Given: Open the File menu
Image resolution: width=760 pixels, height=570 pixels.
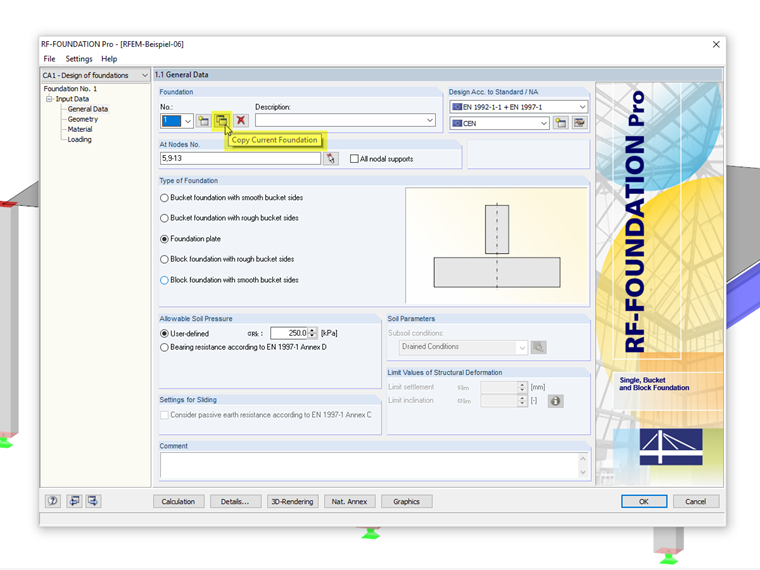Looking at the screenshot, I should coord(49,59).
